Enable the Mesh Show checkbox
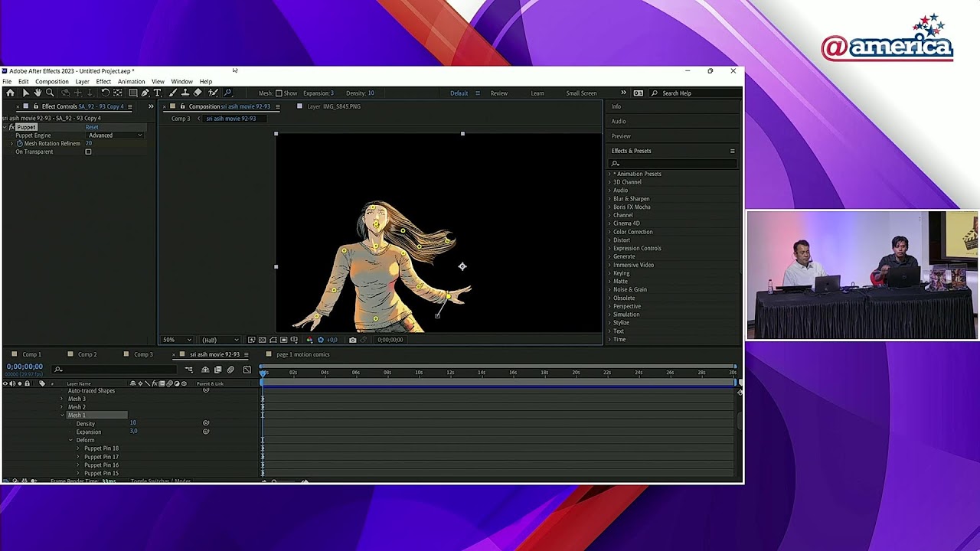 (x=279, y=93)
